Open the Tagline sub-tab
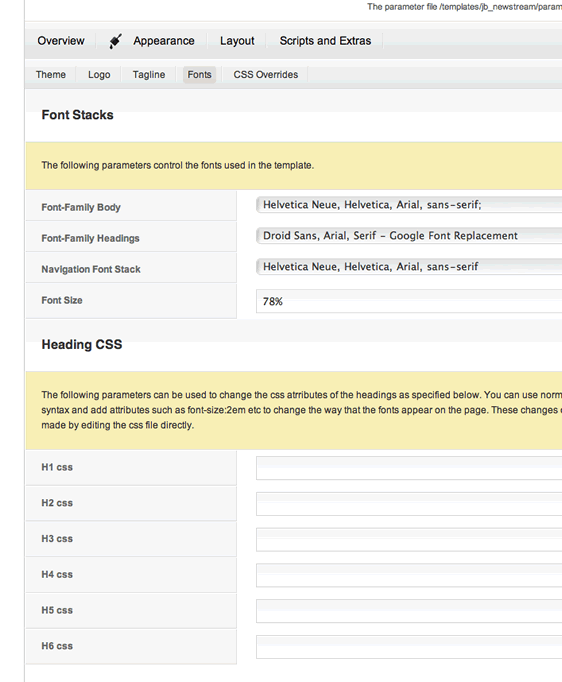 149,75
